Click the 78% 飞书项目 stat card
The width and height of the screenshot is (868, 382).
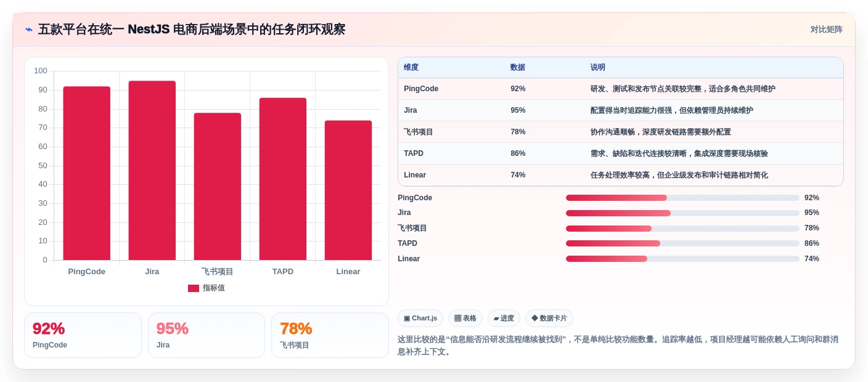[330, 335]
